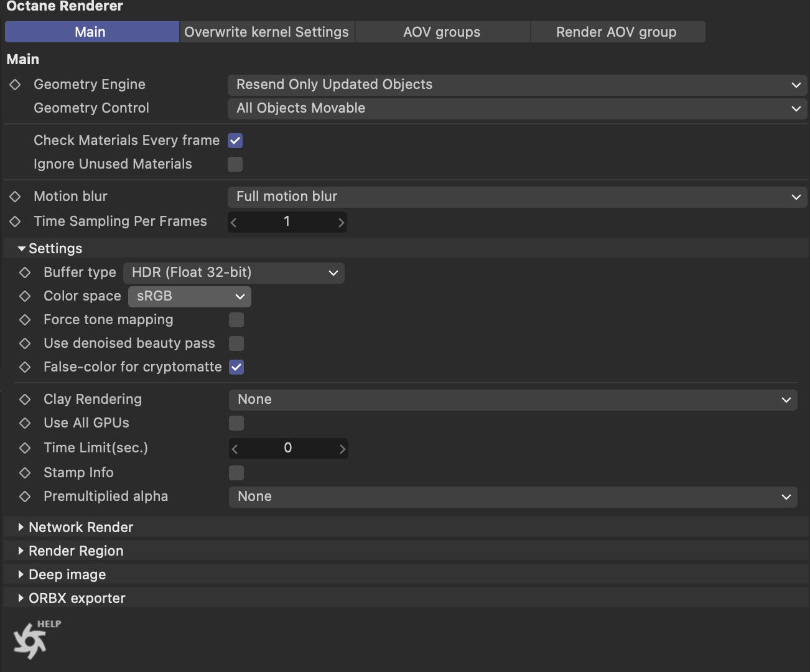
Task: Click the Geometry Control label
Action: pyautogui.click(x=91, y=108)
